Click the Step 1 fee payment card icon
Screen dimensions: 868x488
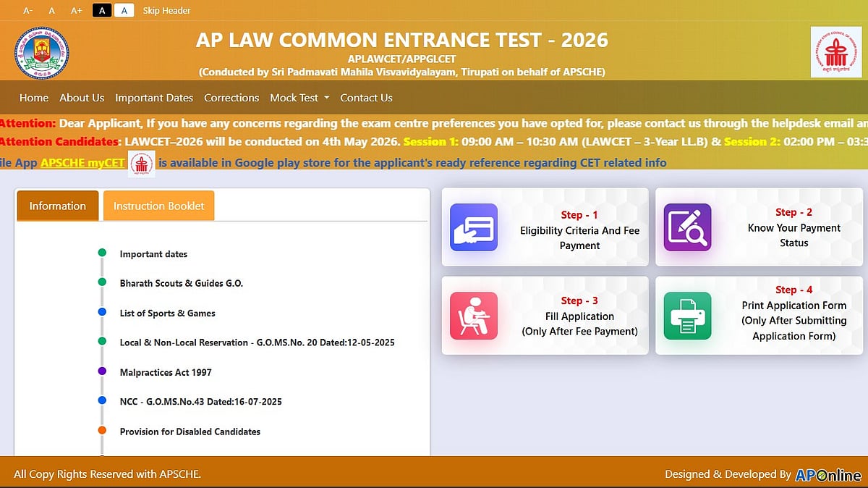(x=473, y=227)
